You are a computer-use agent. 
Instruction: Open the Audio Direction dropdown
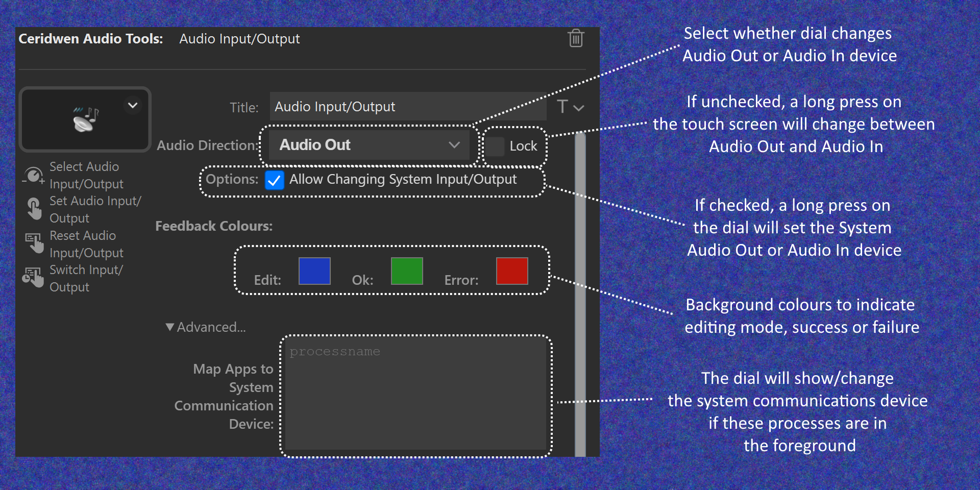[369, 145]
